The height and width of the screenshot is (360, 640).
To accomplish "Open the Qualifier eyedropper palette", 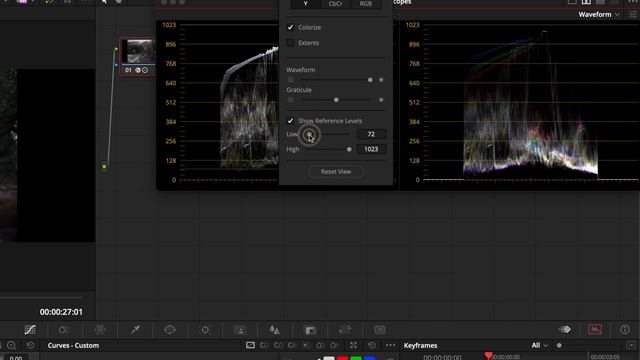I will pos(135,329).
